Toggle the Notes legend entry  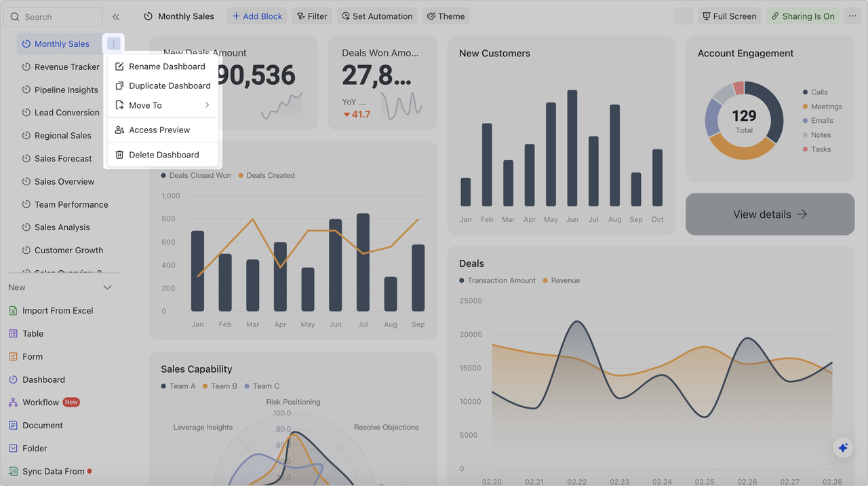point(816,135)
